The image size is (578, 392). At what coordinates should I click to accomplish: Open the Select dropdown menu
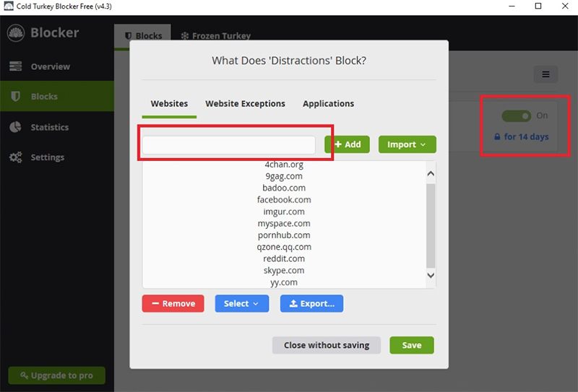point(241,304)
